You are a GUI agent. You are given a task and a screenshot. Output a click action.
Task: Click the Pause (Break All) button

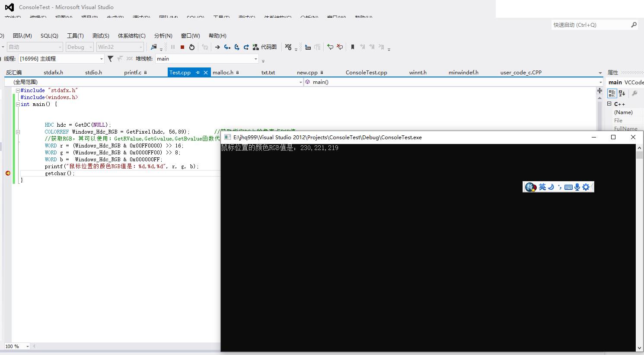point(172,47)
